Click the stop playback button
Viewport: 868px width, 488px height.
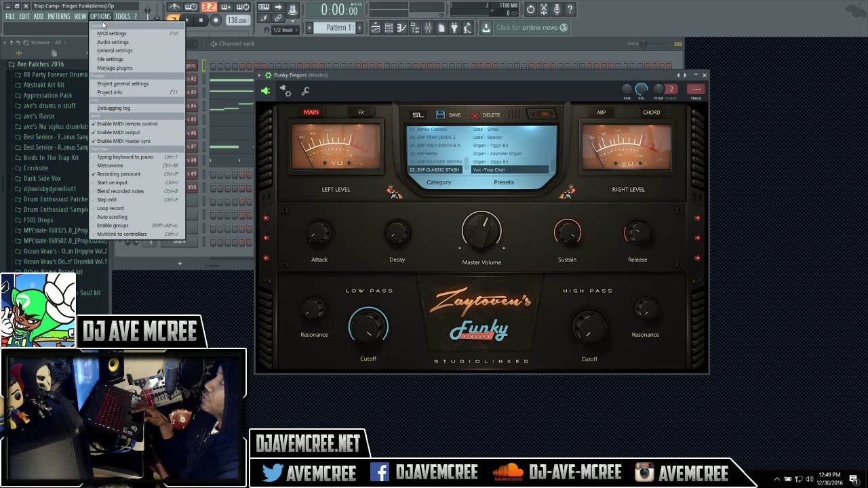click(201, 20)
